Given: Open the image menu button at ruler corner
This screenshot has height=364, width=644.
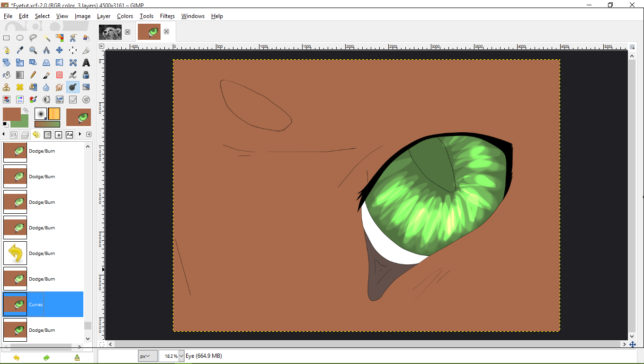Looking at the screenshot, I should 101,46.
